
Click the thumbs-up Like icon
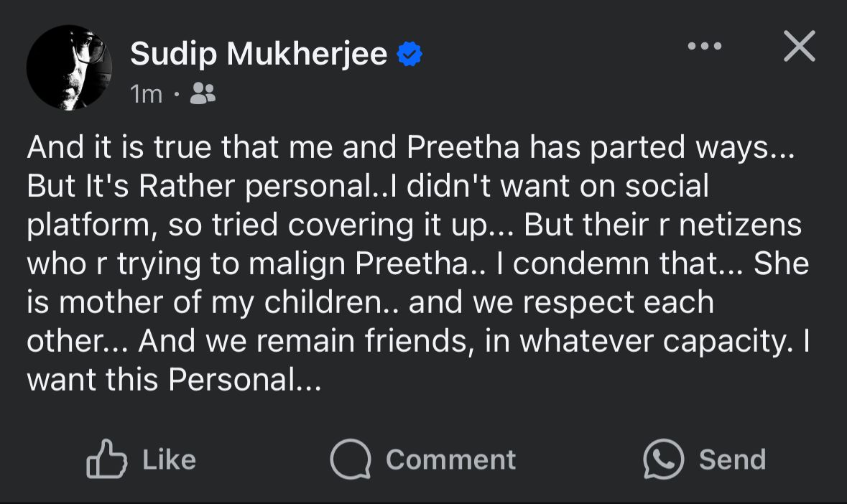coord(106,459)
